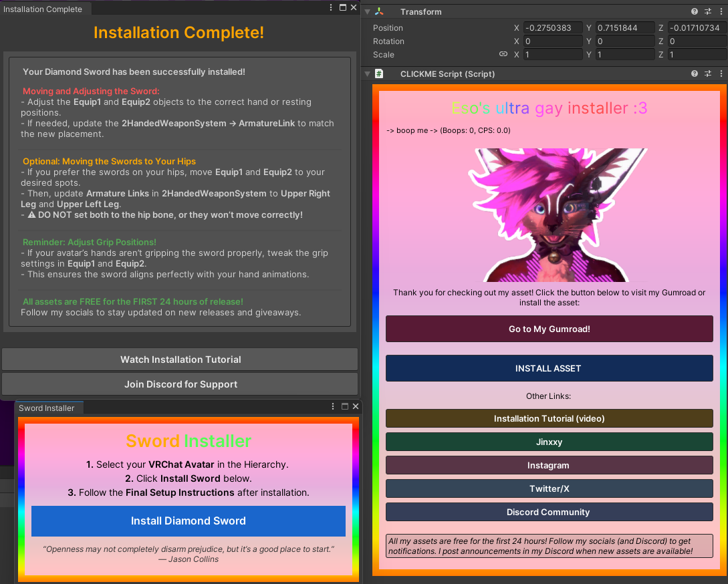Open Transform component help icon
The height and width of the screenshot is (584, 728).
694,11
